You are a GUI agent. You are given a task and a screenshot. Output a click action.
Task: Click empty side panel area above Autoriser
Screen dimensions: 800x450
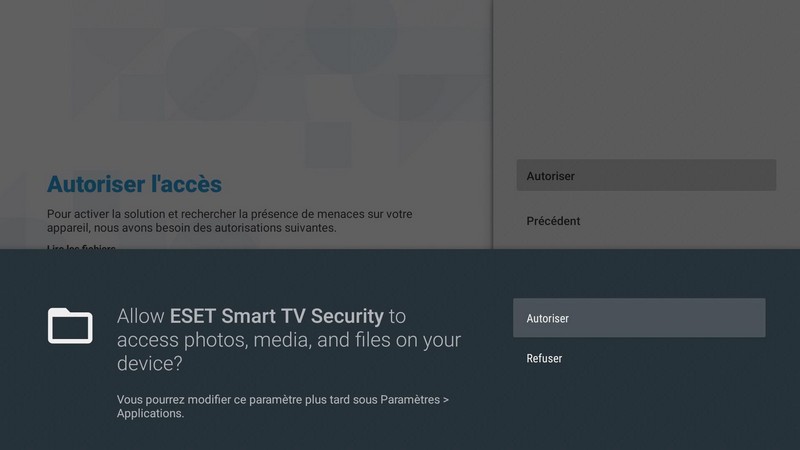(x=646, y=80)
